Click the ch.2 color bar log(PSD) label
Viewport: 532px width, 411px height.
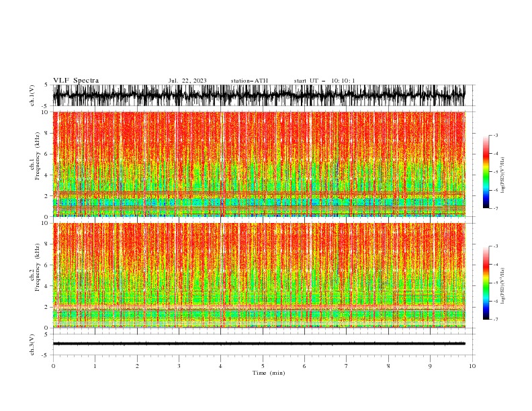(x=503, y=286)
